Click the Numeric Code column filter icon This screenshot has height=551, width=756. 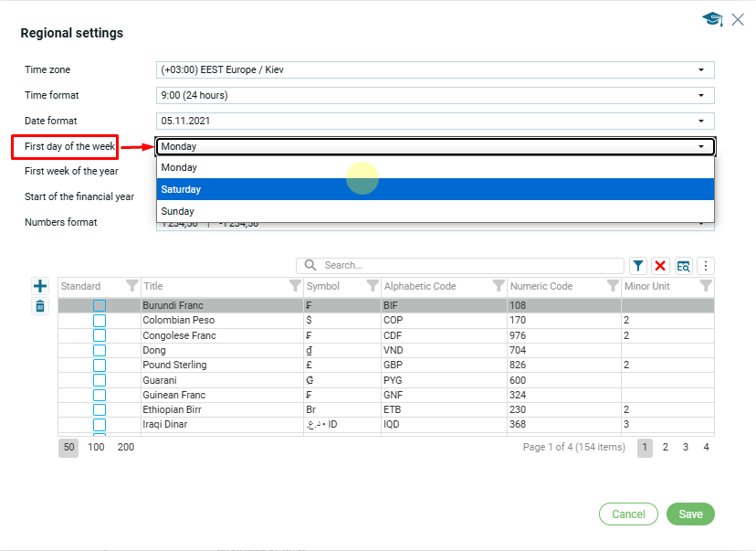coord(614,286)
